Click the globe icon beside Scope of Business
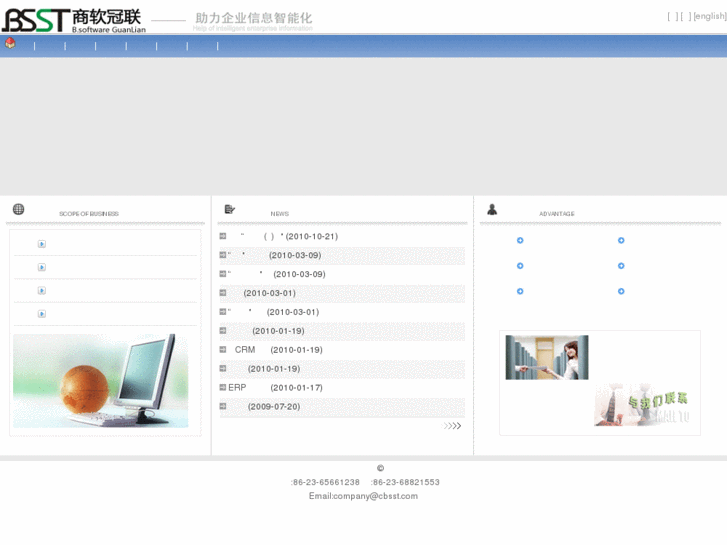Image resolution: width=727 pixels, height=545 pixels. (x=19, y=209)
